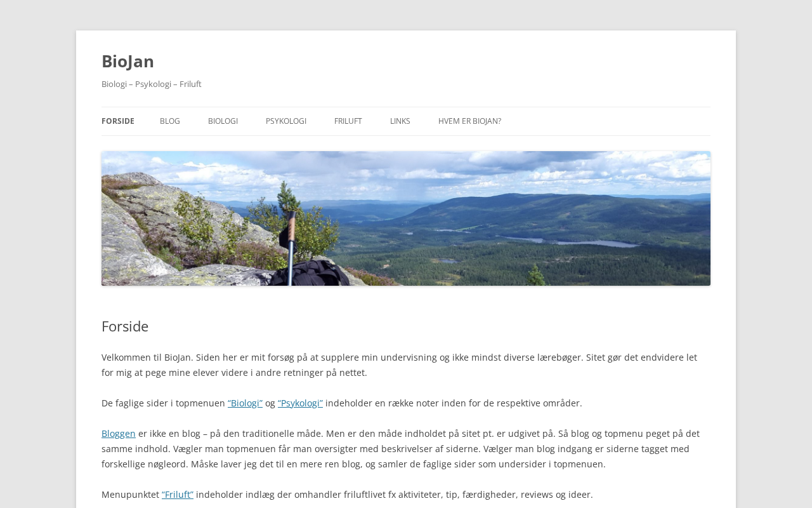Image resolution: width=812 pixels, height=508 pixels.
Task: Go to the BIOLOGI menu page
Action: click(x=223, y=121)
